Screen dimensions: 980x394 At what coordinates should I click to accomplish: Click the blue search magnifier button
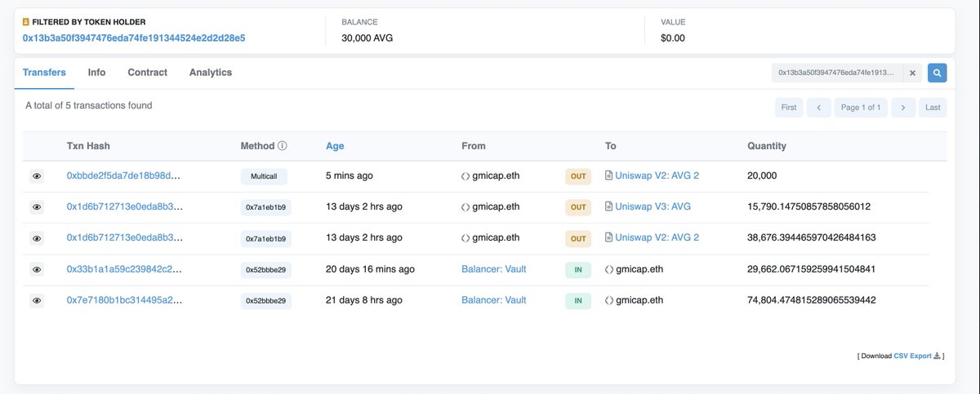(937, 73)
